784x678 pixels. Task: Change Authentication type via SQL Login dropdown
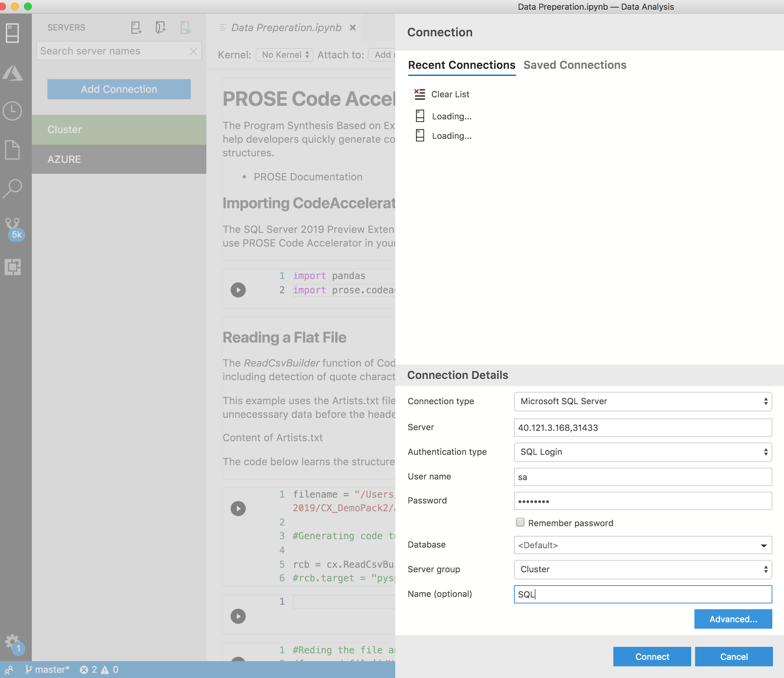[643, 452]
